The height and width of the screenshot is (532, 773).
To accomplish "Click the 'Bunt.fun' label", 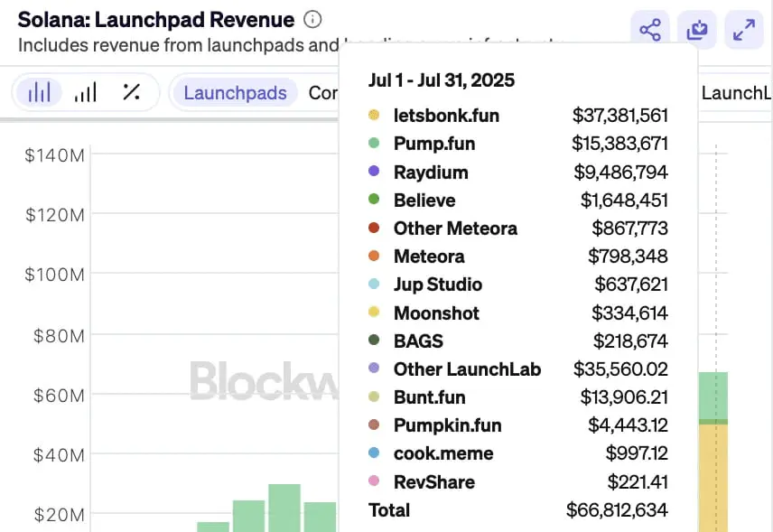I will click(x=429, y=397).
